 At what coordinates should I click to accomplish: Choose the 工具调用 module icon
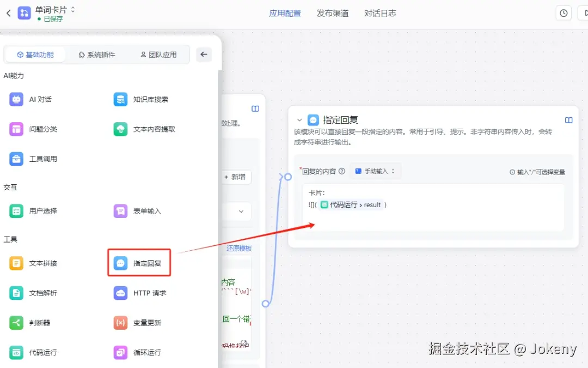tap(16, 159)
